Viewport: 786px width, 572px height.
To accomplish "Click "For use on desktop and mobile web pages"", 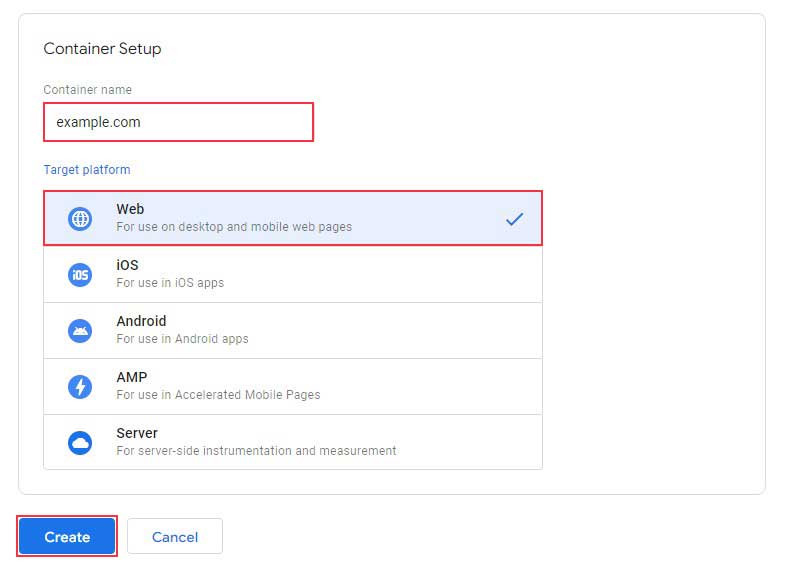I will point(234,227).
